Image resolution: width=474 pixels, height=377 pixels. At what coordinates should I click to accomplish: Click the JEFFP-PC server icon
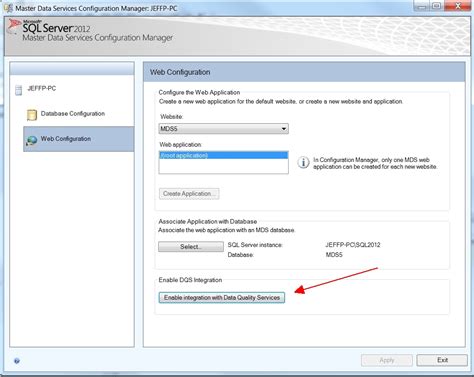pyautogui.click(x=19, y=90)
